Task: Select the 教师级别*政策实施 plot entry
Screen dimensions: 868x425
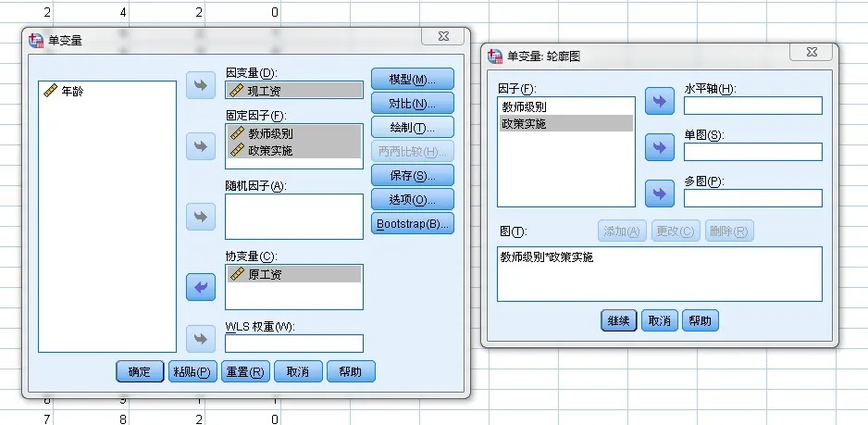Action: click(x=547, y=257)
